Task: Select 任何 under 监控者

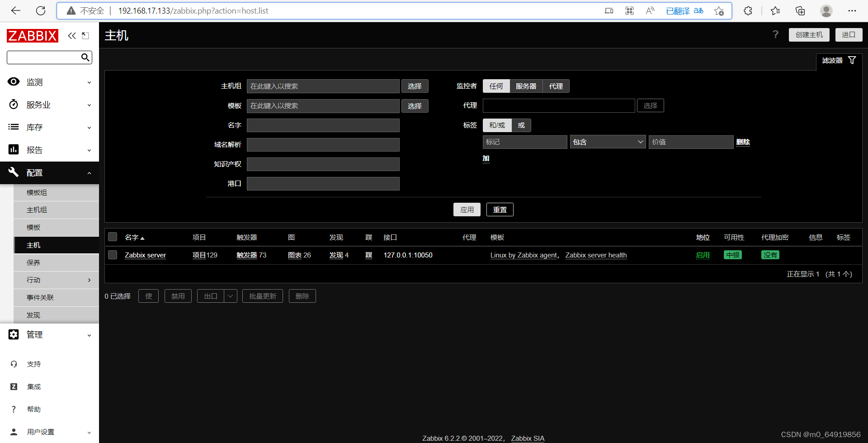Action: pos(496,86)
